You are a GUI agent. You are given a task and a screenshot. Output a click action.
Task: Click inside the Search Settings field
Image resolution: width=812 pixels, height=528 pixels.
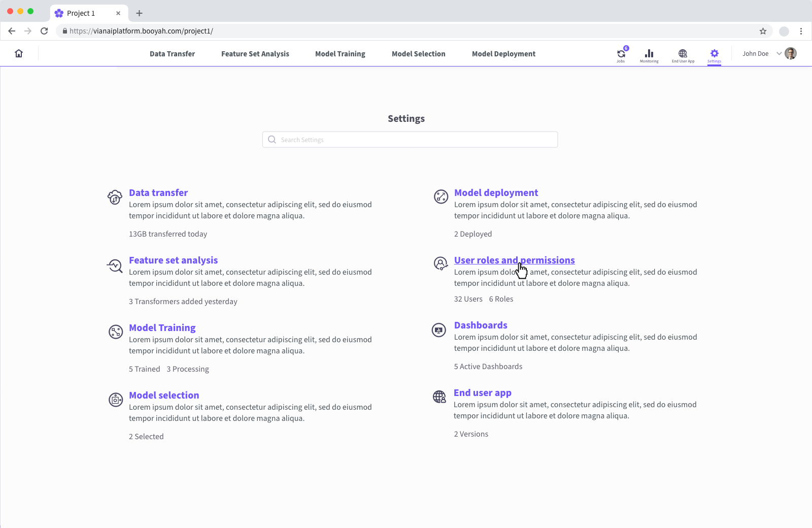tap(410, 139)
